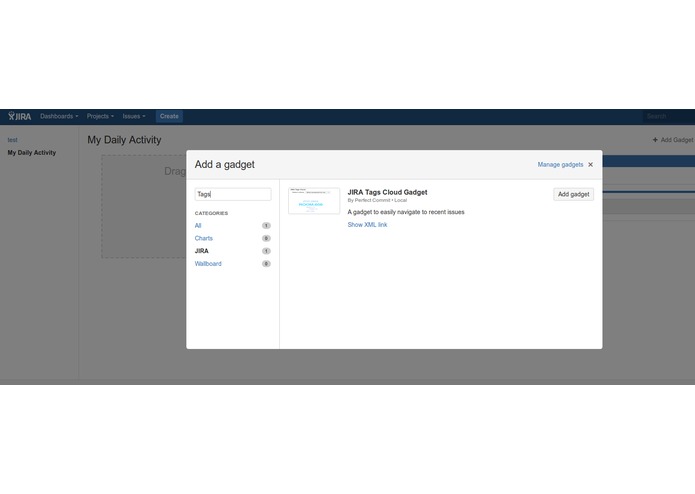Open the test dashboard link in sidebar
The width and height of the screenshot is (695, 494).
point(12,140)
